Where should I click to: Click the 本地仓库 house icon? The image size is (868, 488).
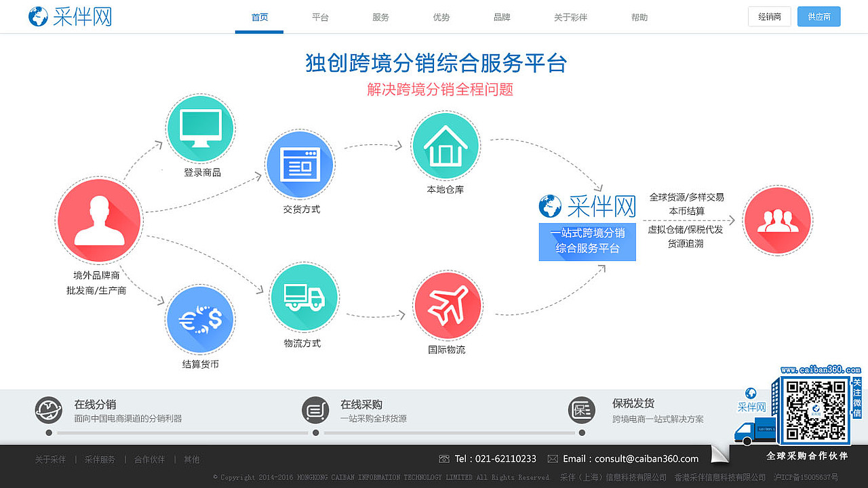point(446,145)
